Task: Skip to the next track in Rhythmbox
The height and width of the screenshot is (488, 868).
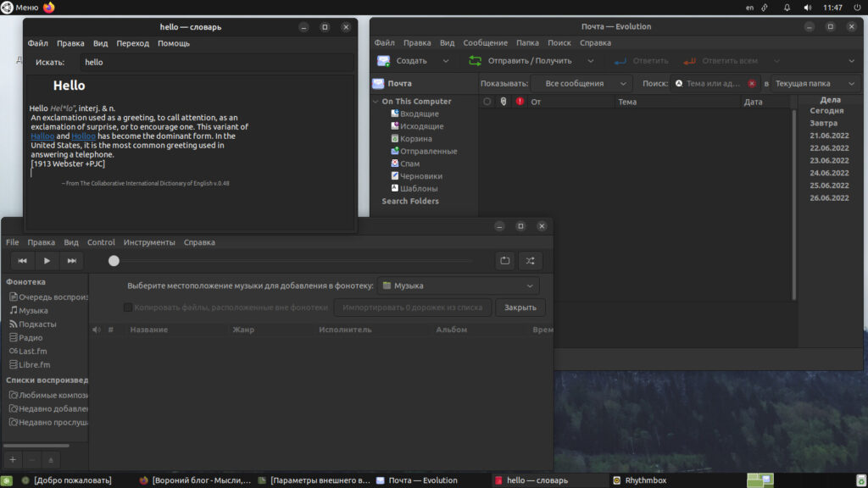Action: pos(72,261)
